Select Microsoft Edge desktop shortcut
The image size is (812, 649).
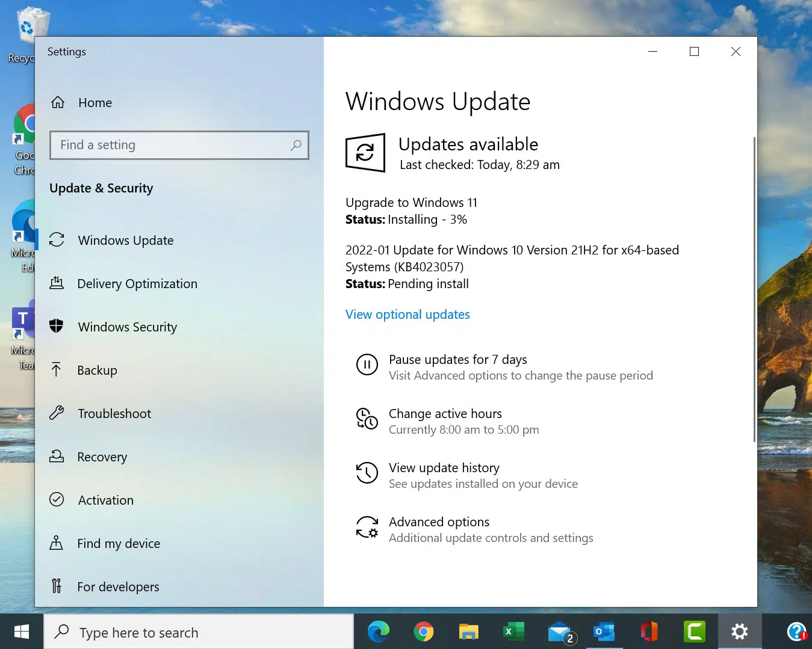coord(23,236)
